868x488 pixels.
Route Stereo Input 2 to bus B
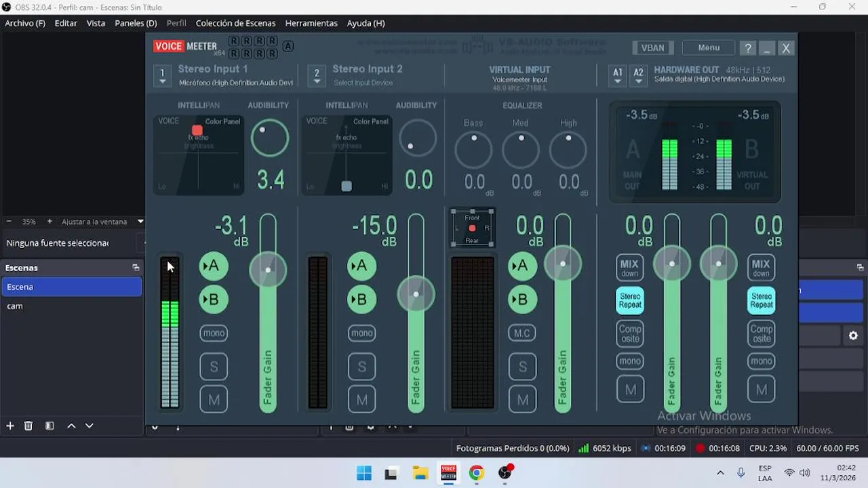pos(361,299)
